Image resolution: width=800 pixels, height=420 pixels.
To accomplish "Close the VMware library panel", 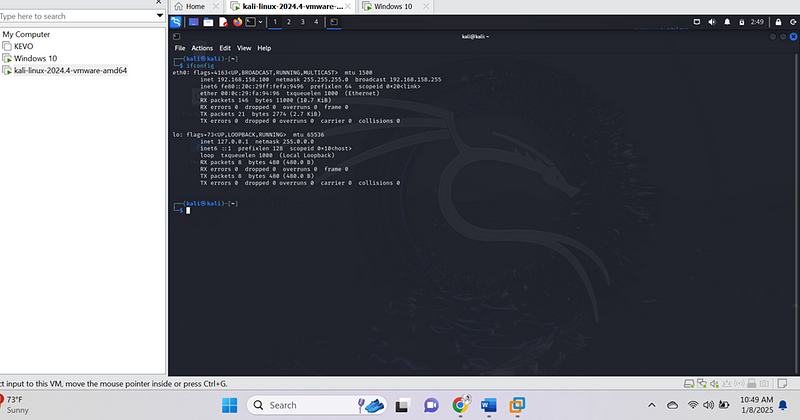I will pyautogui.click(x=159, y=2).
